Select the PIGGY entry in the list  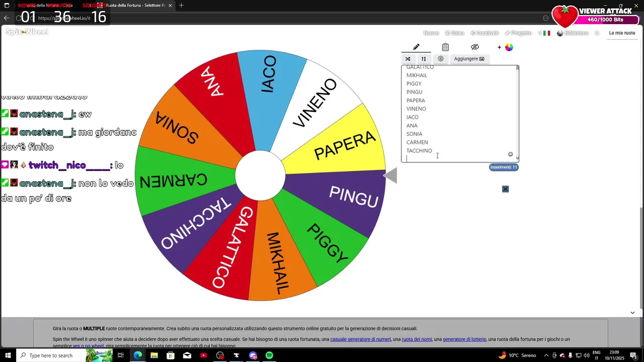(x=414, y=83)
